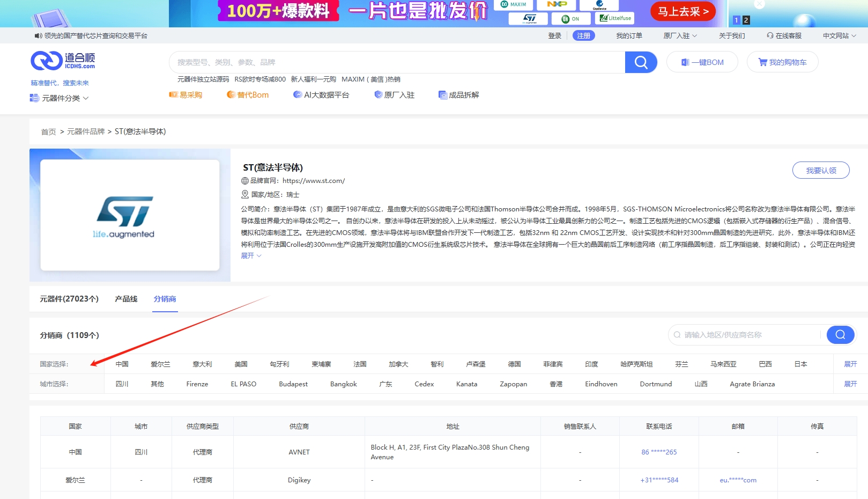Screen dimensions: 868x499
Task: Focus the 地区/供应商名称 search input
Action: [748, 335]
